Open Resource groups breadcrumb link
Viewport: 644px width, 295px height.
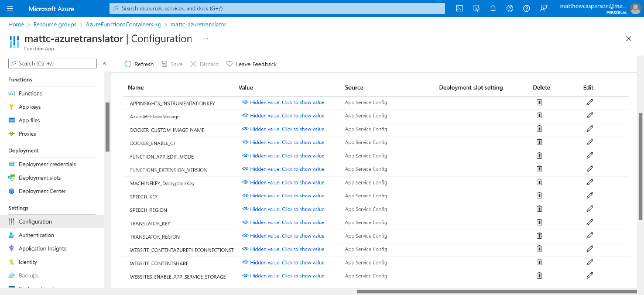coord(55,25)
